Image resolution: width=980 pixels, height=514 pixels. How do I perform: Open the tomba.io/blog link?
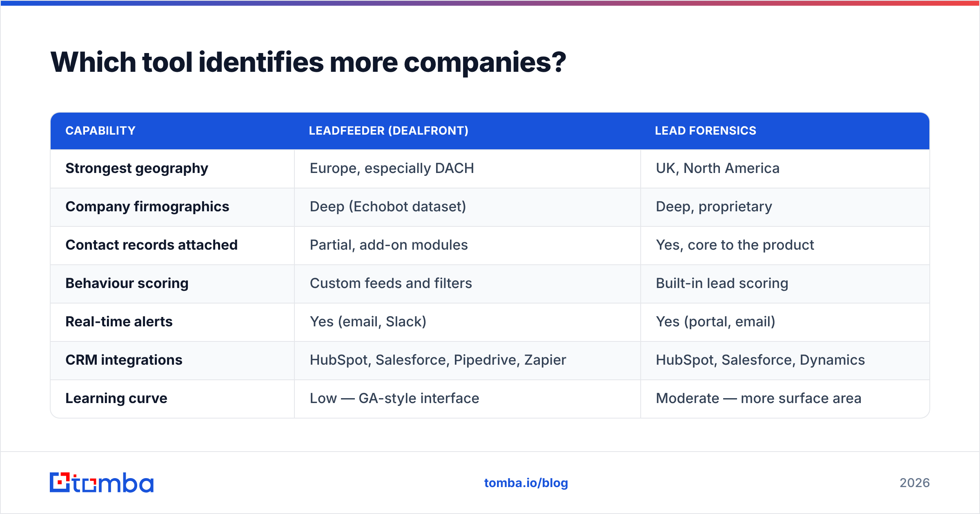[x=526, y=483]
